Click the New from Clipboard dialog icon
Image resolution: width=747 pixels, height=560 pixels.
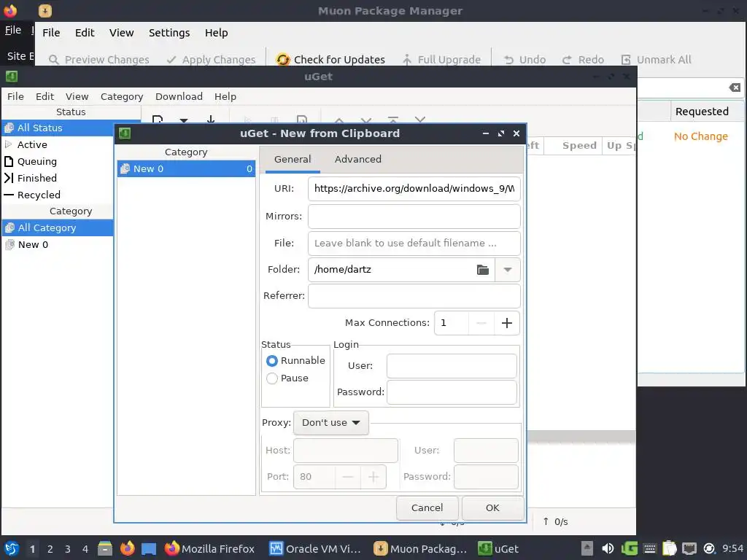coord(125,133)
